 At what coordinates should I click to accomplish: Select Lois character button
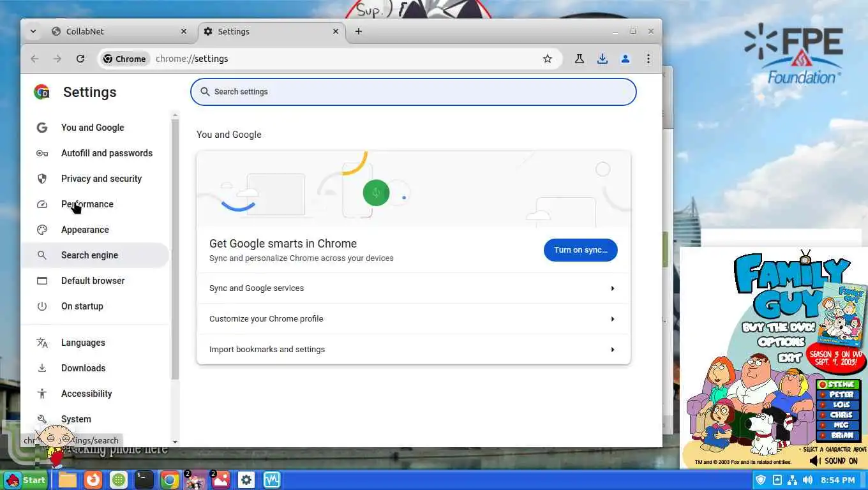click(x=839, y=405)
